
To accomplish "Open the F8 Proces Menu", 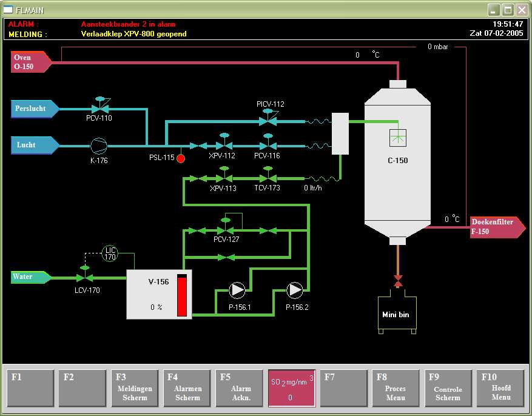I will click(396, 388).
